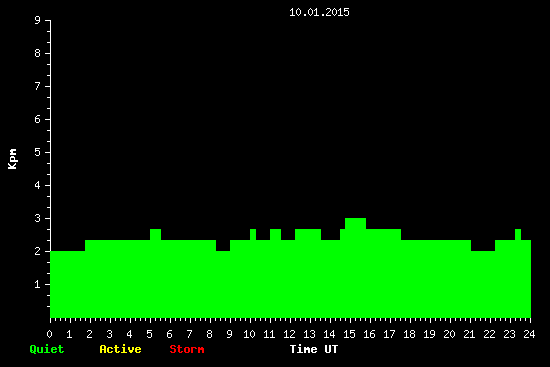The height and width of the screenshot is (367, 550).
Task: Click the Quiet legend label
Action: pyautogui.click(x=47, y=349)
